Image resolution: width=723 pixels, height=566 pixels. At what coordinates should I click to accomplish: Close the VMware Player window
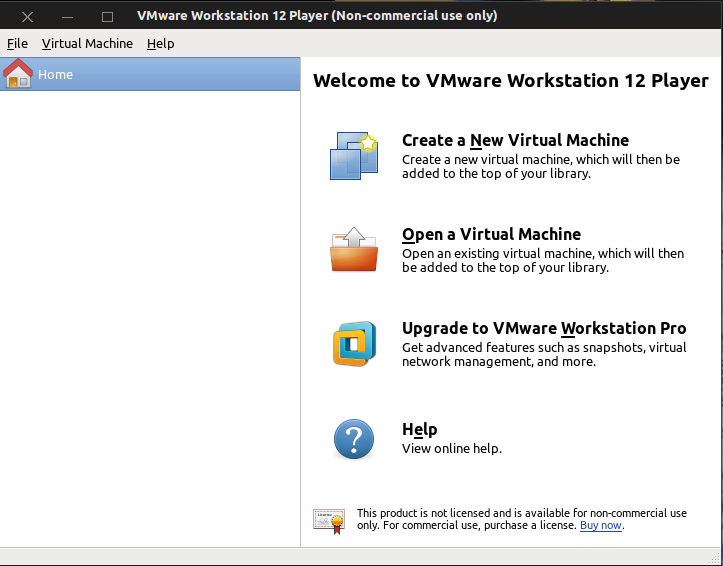27,17
